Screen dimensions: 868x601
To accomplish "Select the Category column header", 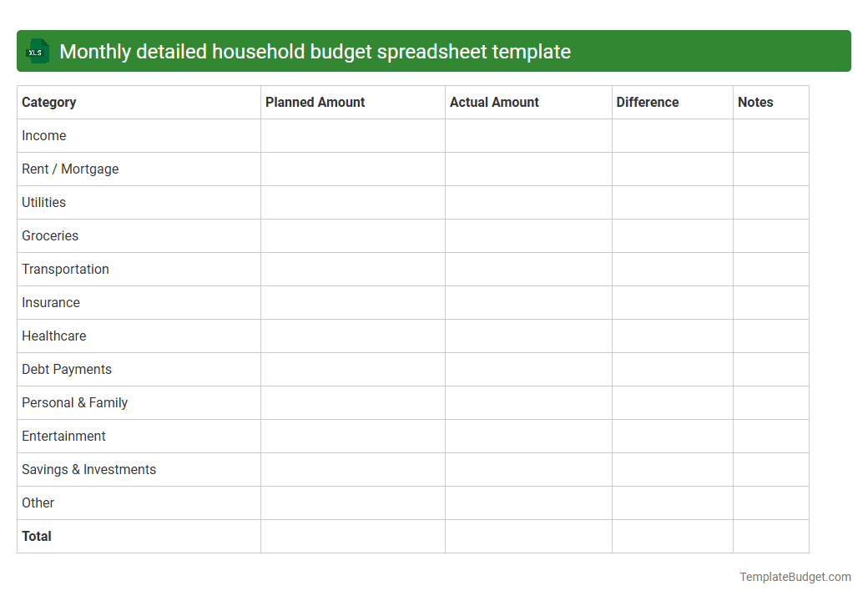I will click(48, 102).
